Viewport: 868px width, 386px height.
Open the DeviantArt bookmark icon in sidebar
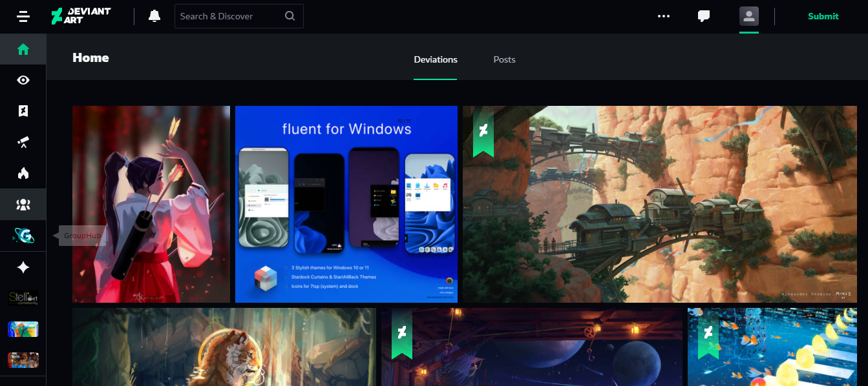(23, 111)
